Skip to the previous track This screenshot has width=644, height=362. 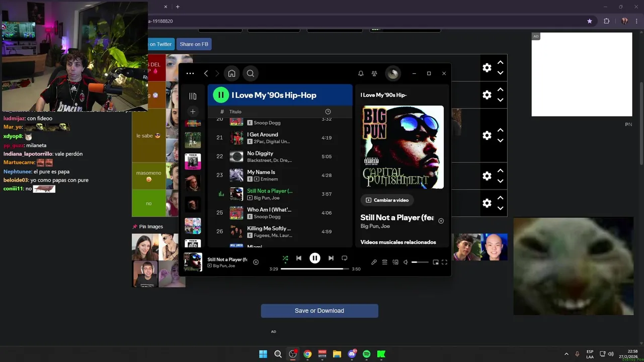pyautogui.click(x=299, y=258)
